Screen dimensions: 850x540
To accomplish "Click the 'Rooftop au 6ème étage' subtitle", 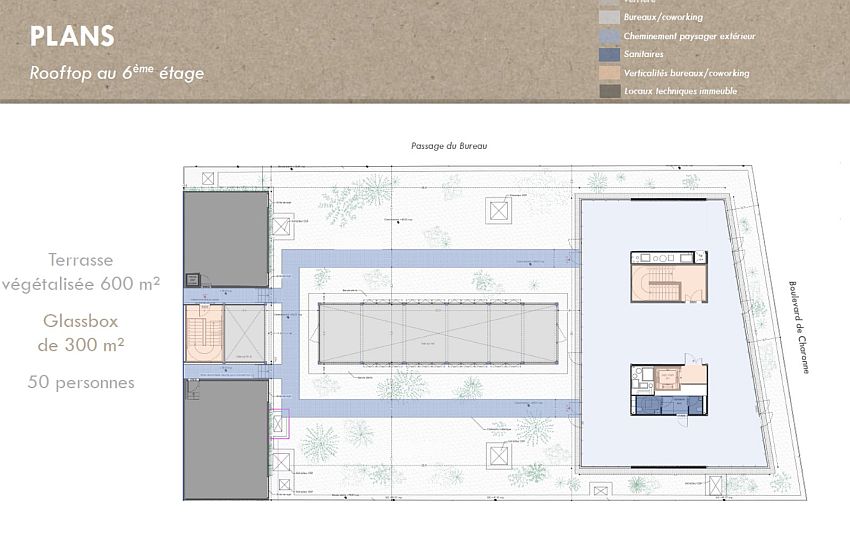I will point(116,73).
